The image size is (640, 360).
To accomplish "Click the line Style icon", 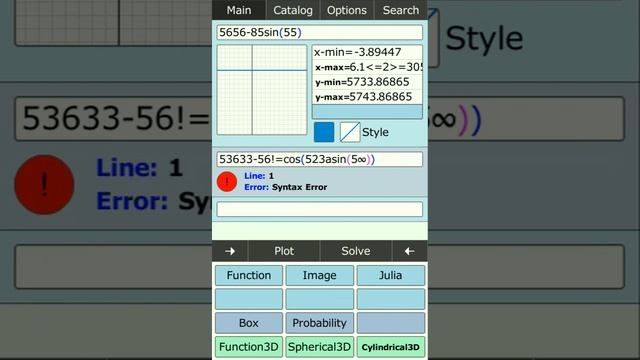I will click(350, 132).
